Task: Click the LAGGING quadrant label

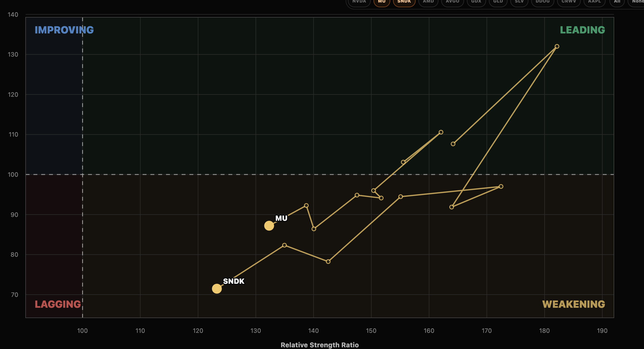Action: tap(58, 304)
